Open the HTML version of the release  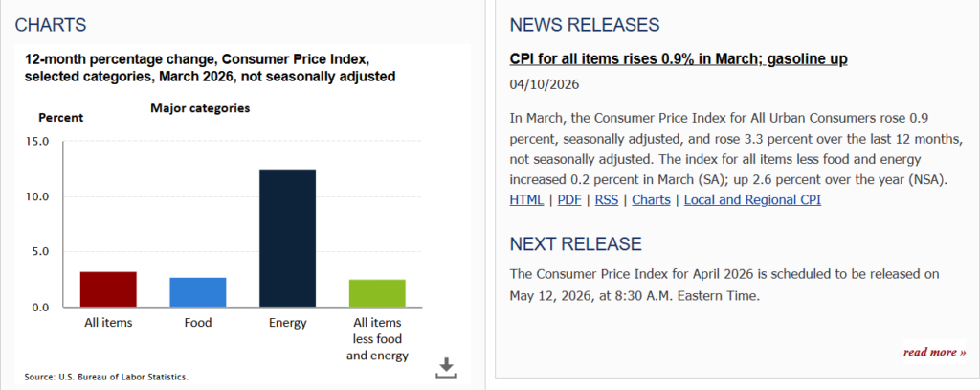[526, 200]
